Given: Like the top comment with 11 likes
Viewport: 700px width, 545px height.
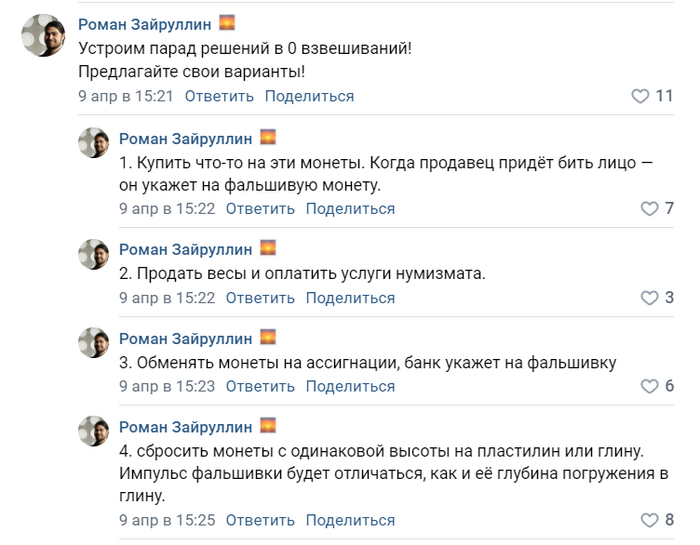Looking at the screenshot, I should point(640,96).
